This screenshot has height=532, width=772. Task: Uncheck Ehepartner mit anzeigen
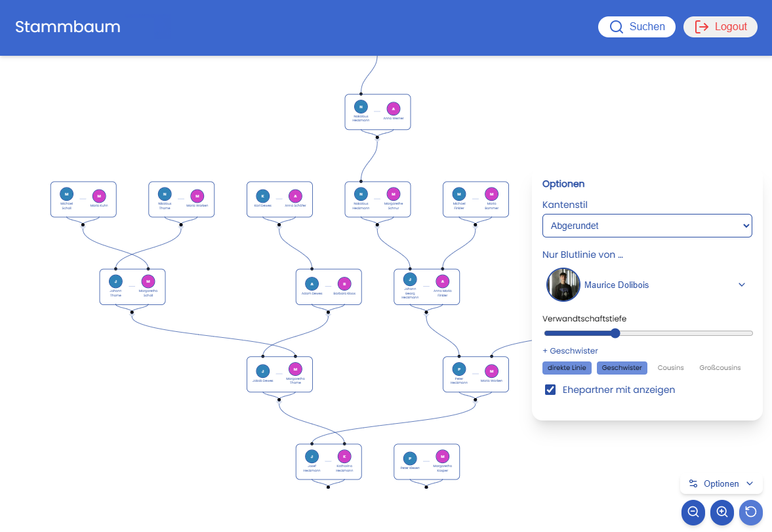(550, 390)
